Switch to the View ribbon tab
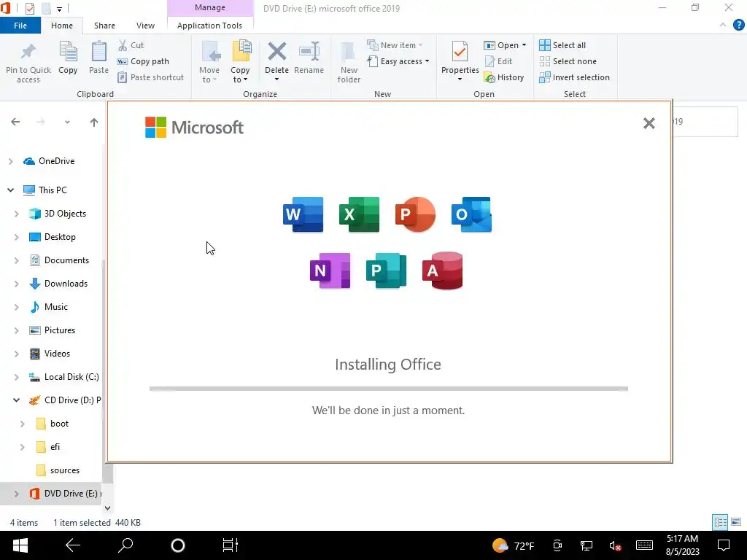Image resolution: width=747 pixels, height=560 pixels. pos(145,26)
